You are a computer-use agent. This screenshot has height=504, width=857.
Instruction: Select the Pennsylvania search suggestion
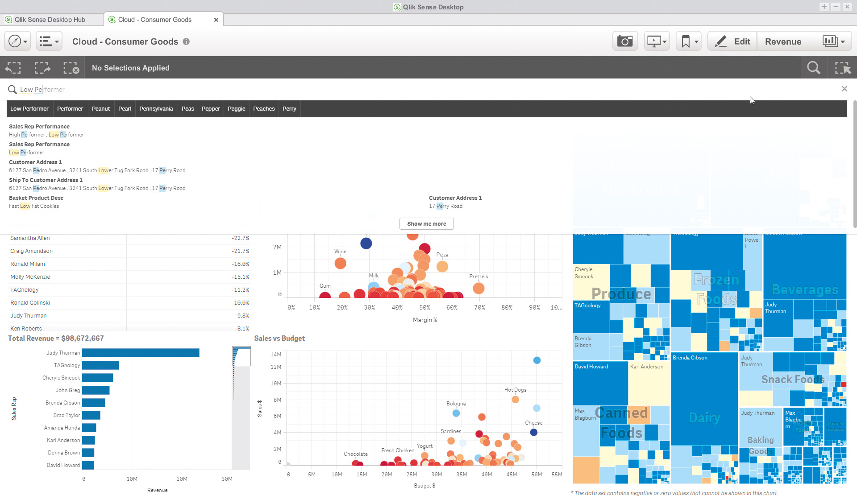(156, 109)
